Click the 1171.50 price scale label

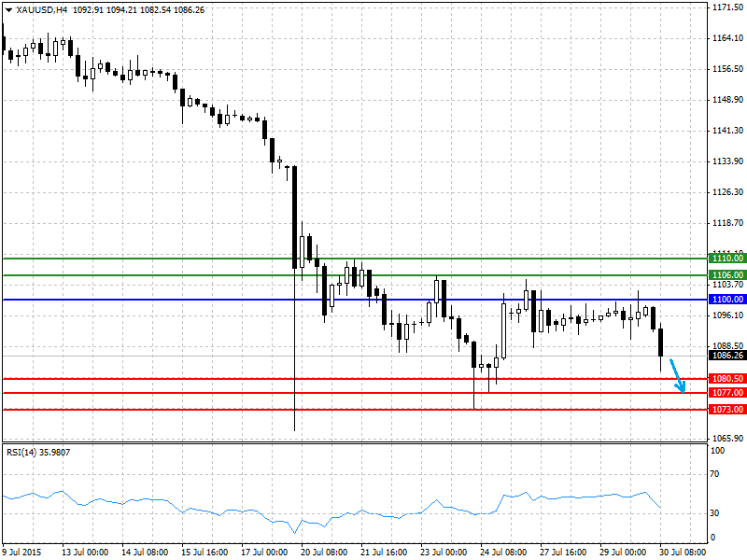tap(727, 7)
